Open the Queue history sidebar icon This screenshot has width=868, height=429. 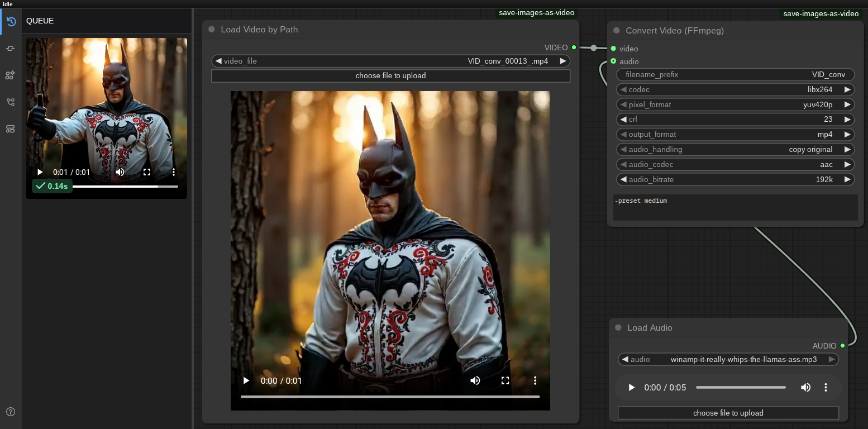[x=11, y=22]
